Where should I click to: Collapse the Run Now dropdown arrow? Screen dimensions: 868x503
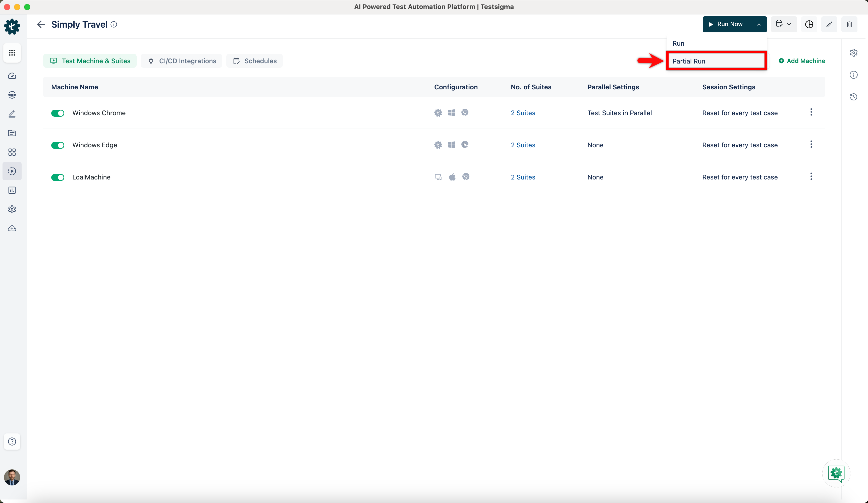click(758, 24)
